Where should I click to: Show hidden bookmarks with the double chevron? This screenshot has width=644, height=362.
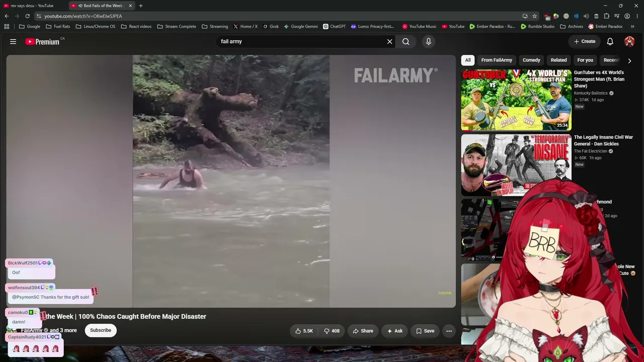click(x=632, y=27)
